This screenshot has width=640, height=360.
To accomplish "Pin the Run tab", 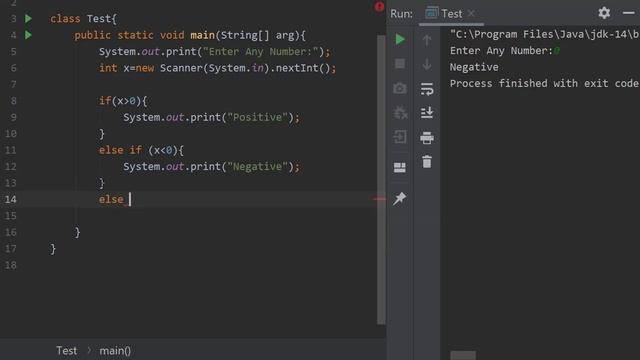I will [400, 198].
